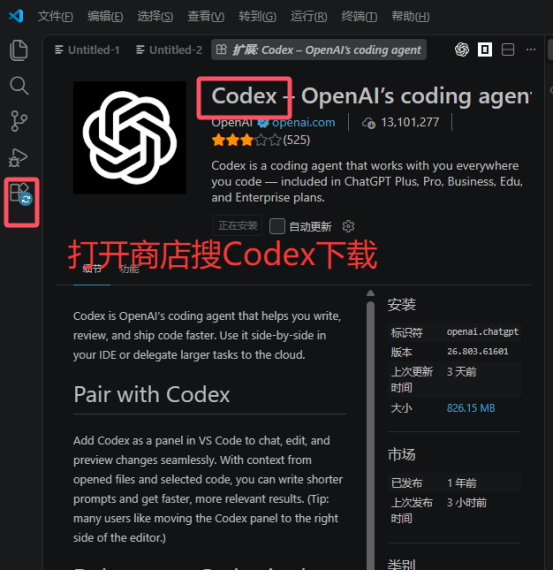The width and height of the screenshot is (554, 571).
Task: Open the openai.com publisher link
Action: point(303,123)
